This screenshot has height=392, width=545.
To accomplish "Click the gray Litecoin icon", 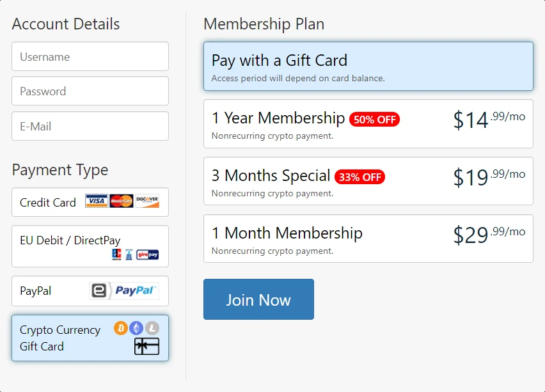I will click(x=152, y=328).
